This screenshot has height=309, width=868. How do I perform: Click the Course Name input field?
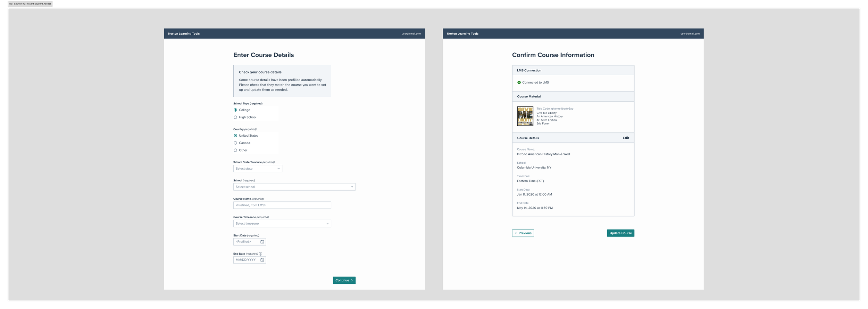point(282,205)
